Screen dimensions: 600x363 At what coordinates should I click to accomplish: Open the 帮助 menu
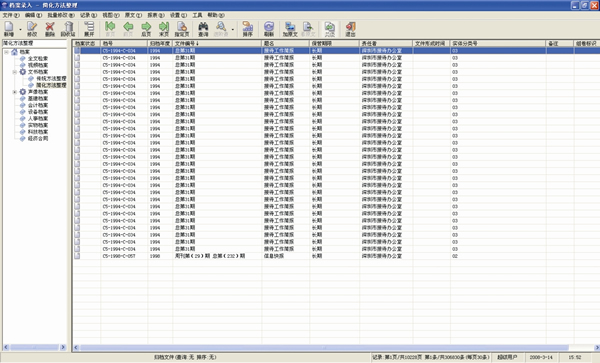click(x=216, y=15)
